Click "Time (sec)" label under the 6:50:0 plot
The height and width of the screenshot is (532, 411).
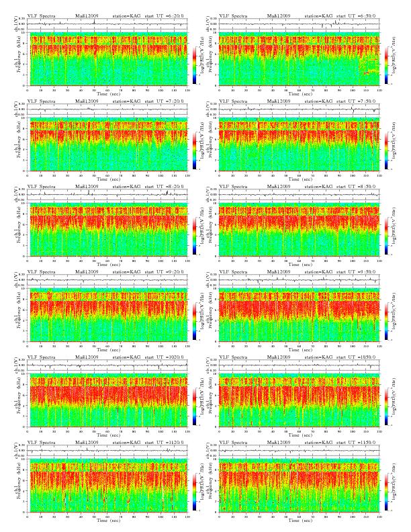tap(300, 93)
